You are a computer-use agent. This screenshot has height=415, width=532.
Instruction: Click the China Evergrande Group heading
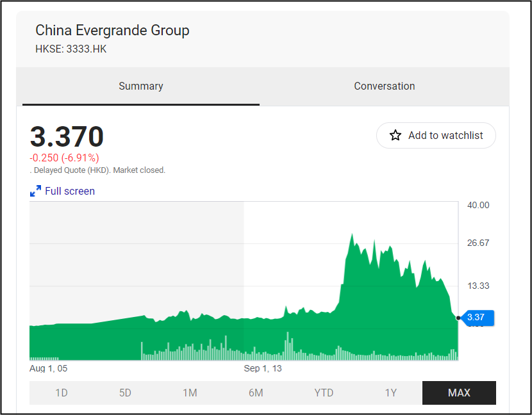pos(112,30)
